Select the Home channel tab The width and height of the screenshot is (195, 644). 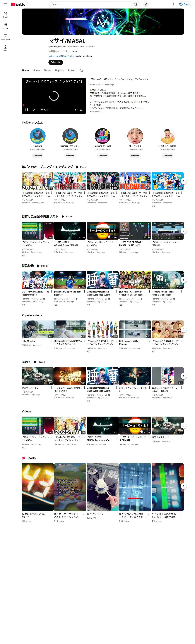pyautogui.click(x=25, y=71)
